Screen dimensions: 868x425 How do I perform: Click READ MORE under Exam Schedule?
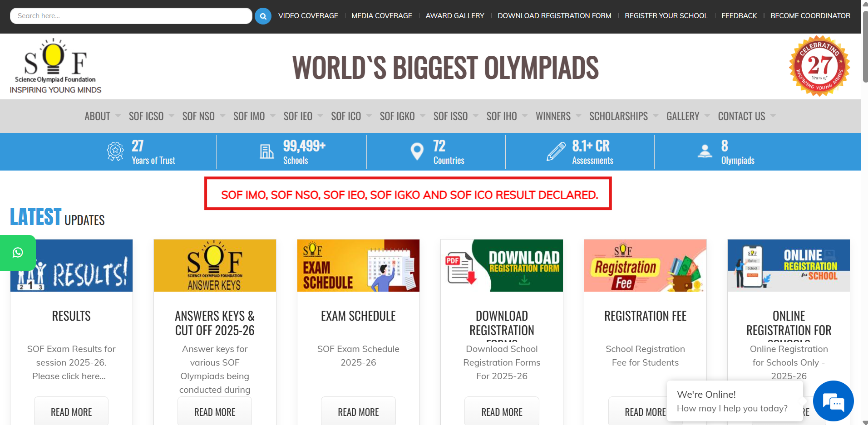358,411
